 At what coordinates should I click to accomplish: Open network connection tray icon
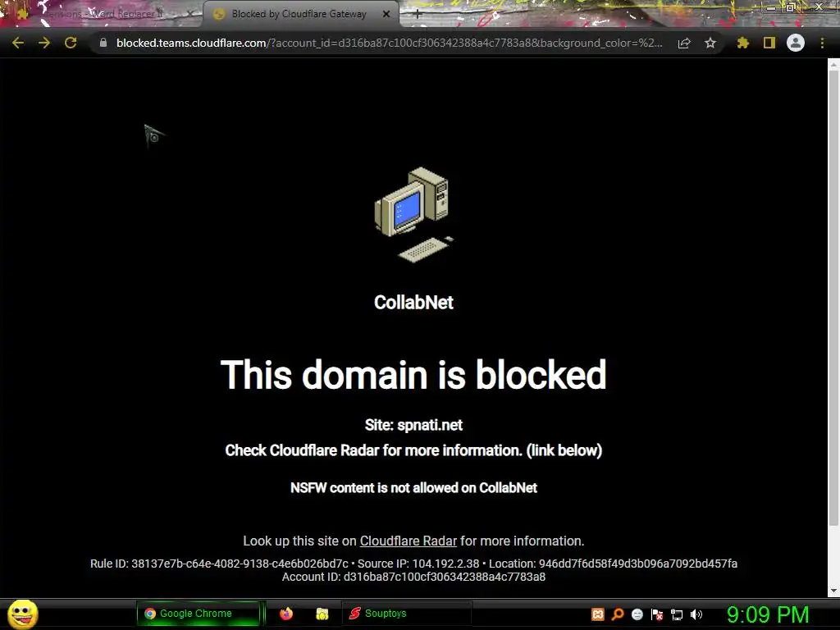click(677, 614)
